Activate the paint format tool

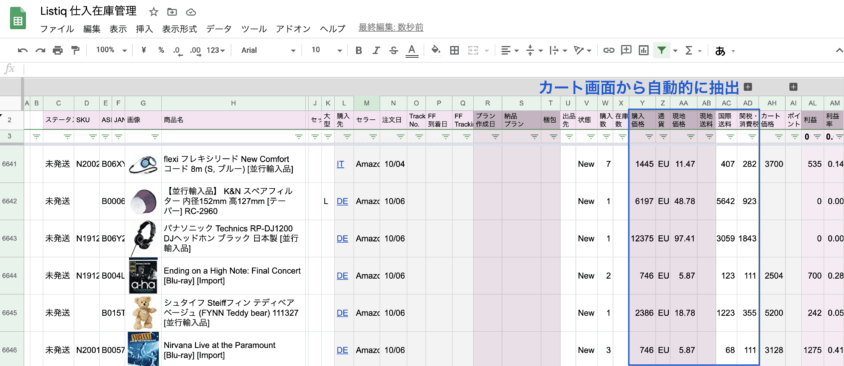coord(75,50)
